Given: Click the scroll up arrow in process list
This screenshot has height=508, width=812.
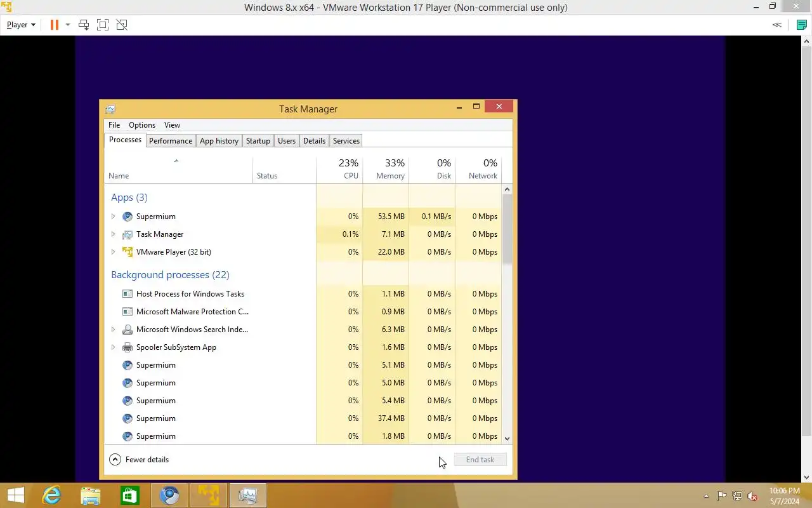Looking at the screenshot, I should (507, 189).
